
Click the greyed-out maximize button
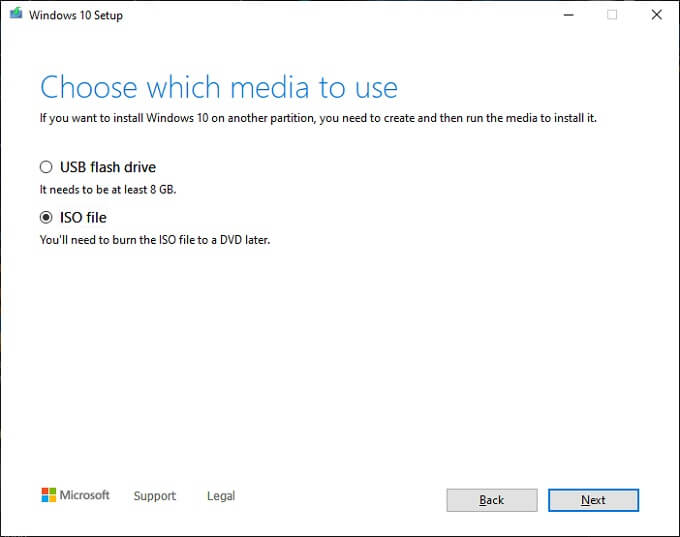(612, 15)
